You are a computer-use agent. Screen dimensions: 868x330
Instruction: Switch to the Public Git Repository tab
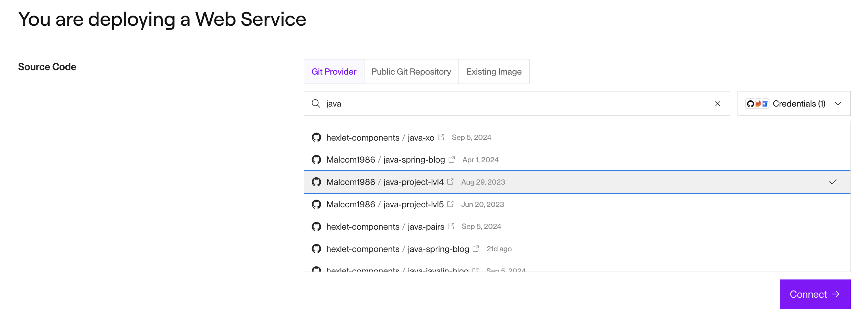(x=411, y=71)
